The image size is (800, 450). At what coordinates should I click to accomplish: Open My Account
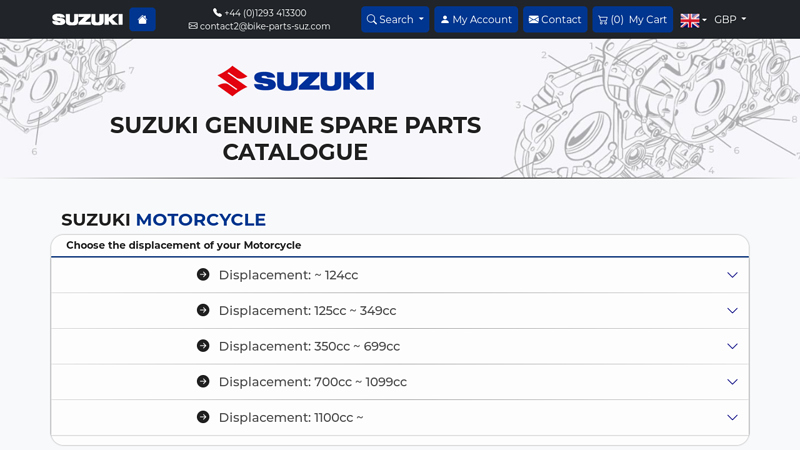pyautogui.click(x=476, y=19)
